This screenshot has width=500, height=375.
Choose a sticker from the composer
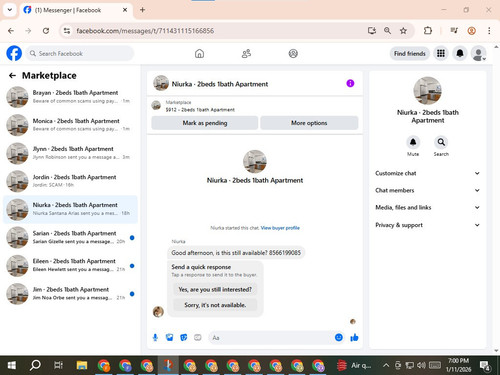(x=184, y=338)
